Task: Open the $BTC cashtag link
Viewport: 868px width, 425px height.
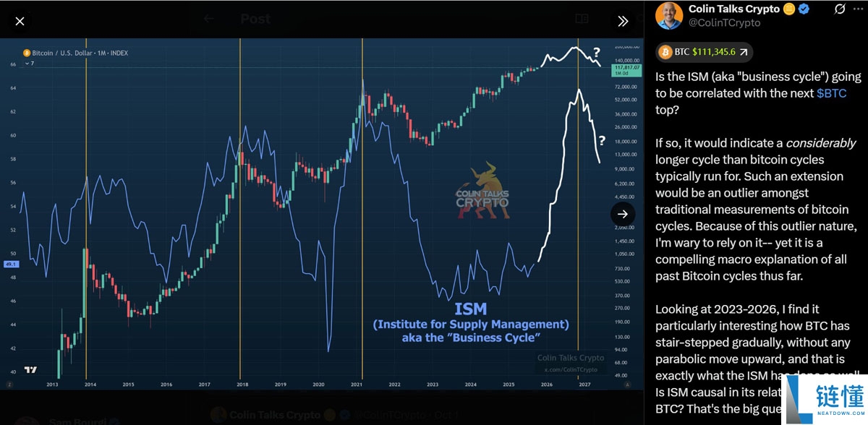Action: 831,93
